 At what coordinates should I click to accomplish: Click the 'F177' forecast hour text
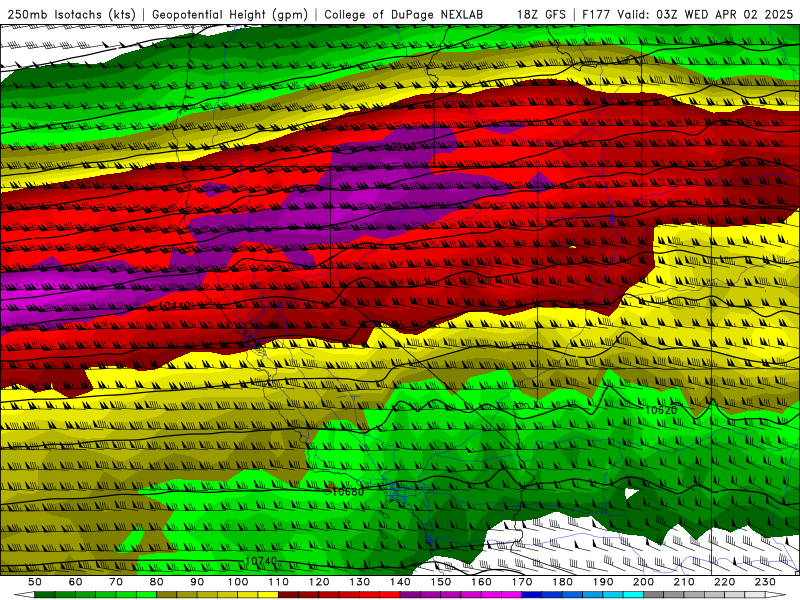tap(597, 14)
